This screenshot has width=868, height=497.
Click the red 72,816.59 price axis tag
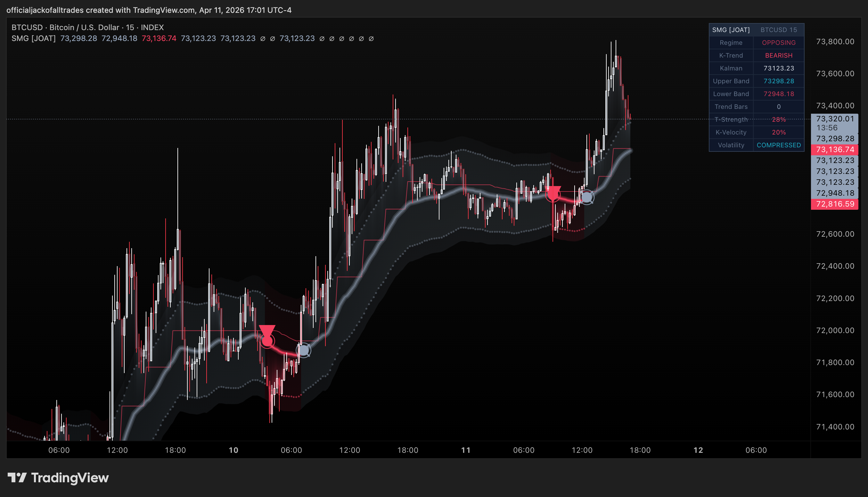coord(835,204)
